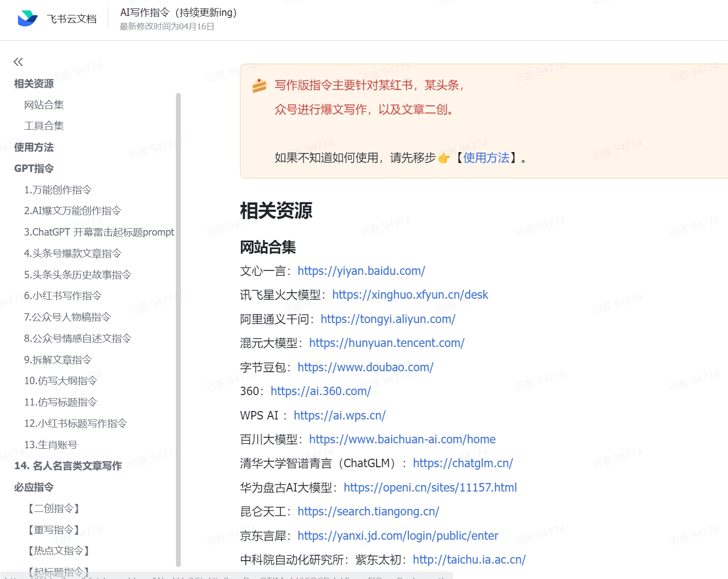This screenshot has height=579, width=728.
Task: Open baichuan-ai.com/home link
Action: [x=403, y=439]
